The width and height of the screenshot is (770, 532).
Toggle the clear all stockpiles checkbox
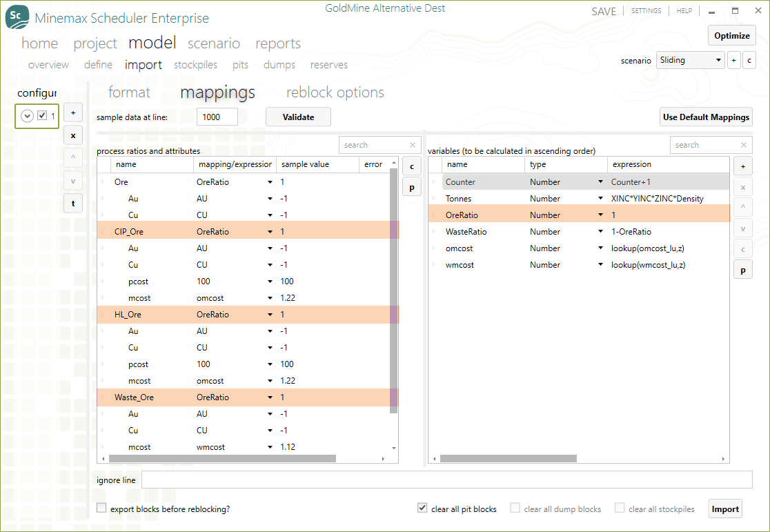point(620,508)
